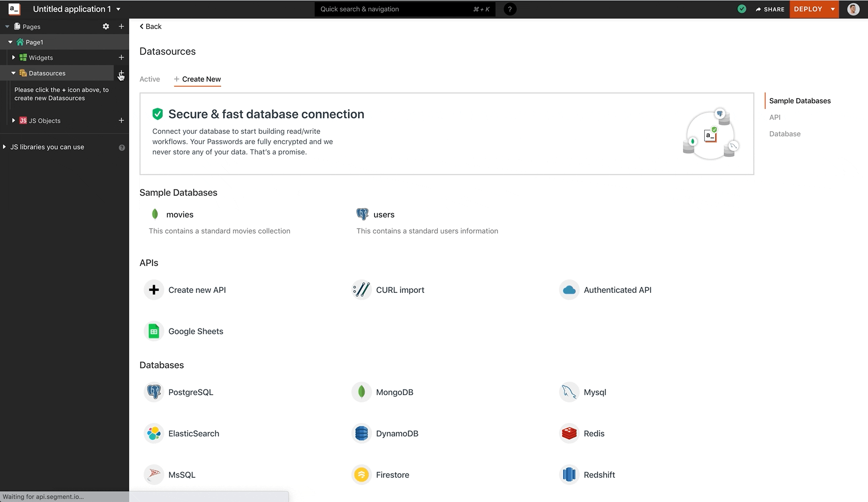Choose the Authenticated API cloud icon
The height and width of the screenshot is (502, 868).
coord(569,290)
